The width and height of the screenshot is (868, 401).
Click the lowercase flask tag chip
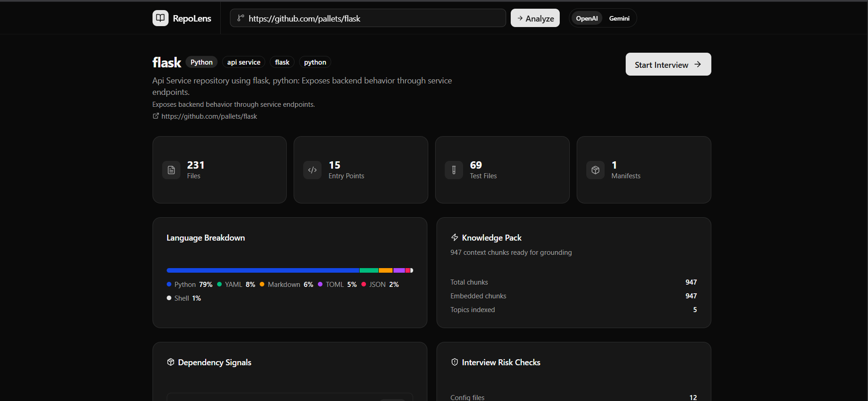(x=282, y=62)
